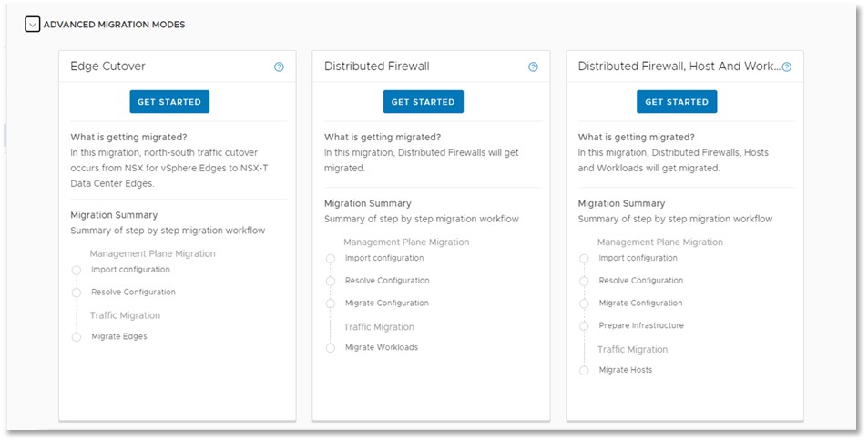Get started with Distributed Firewall, Host and Workload

click(x=677, y=102)
